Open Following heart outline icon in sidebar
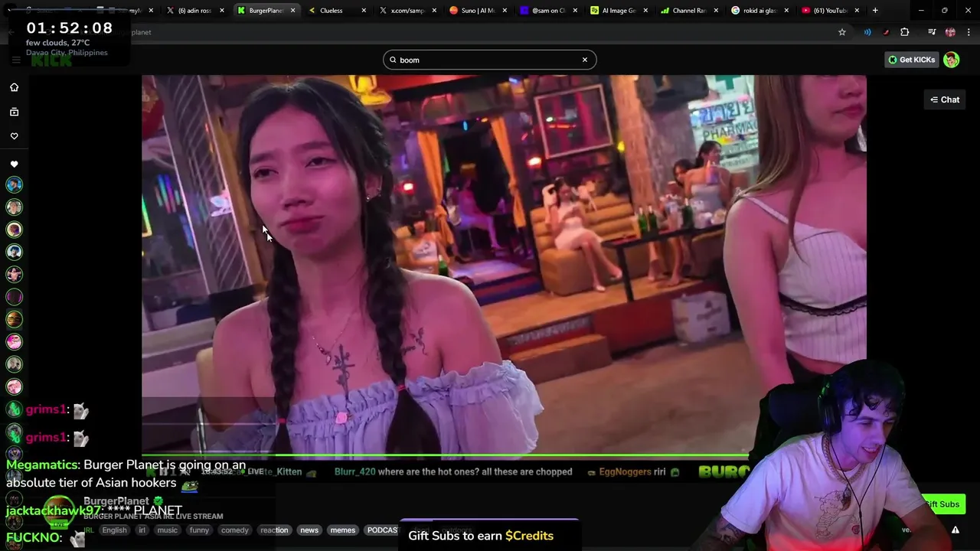Viewport: 980px width, 551px height. point(14,136)
